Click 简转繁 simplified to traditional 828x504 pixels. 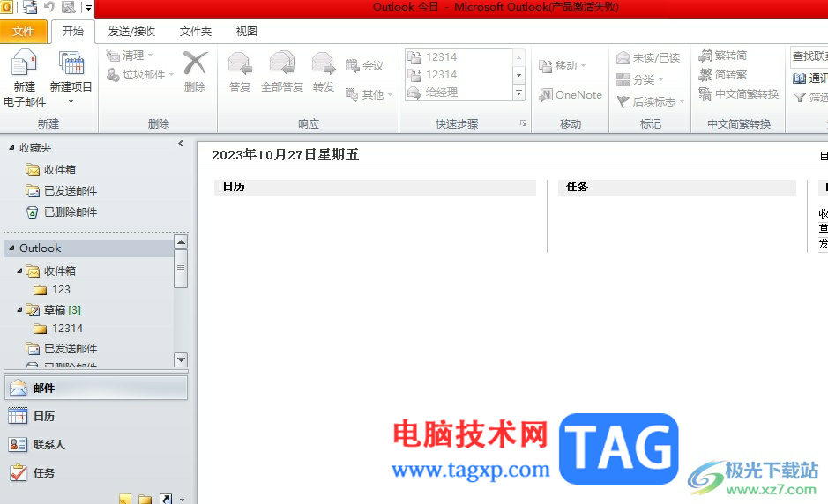coord(722,74)
